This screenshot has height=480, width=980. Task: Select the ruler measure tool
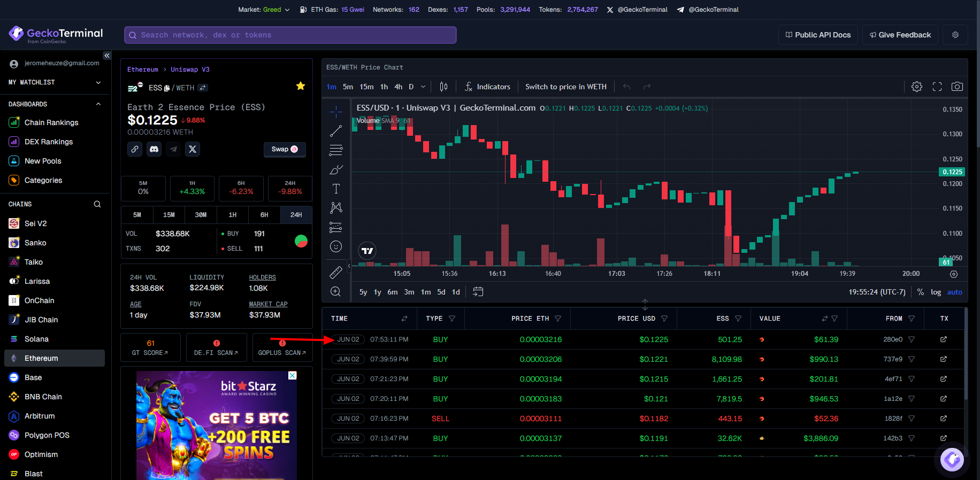[336, 273]
